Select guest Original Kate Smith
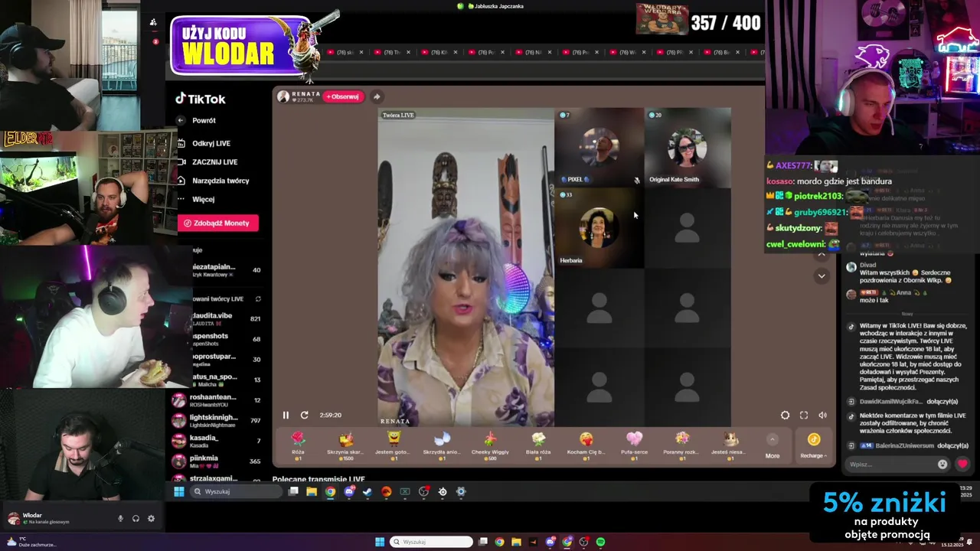 point(688,148)
